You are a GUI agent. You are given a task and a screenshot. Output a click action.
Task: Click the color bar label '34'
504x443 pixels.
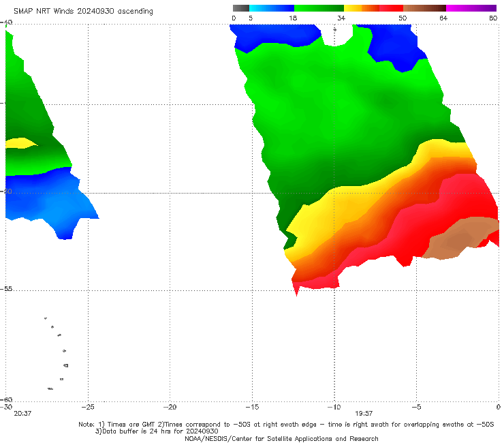(x=341, y=18)
